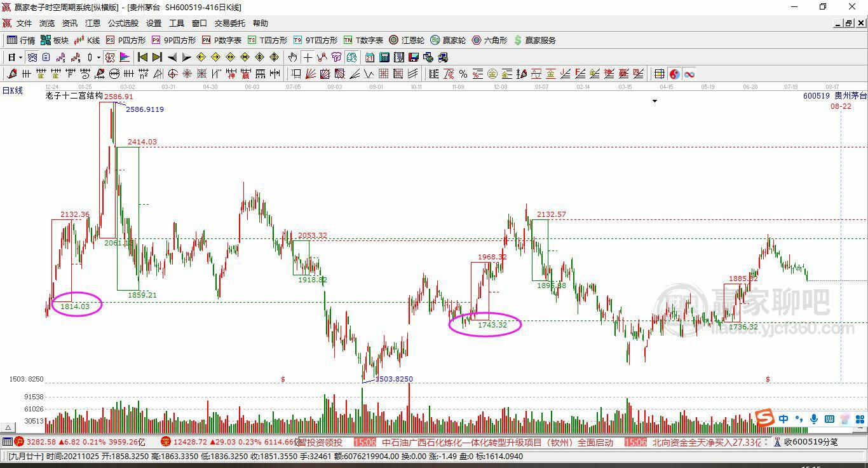The width and height of the screenshot is (868, 468).
Task: Open the 资讯 menu
Action: pyautogui.click(x=70, y=24)
